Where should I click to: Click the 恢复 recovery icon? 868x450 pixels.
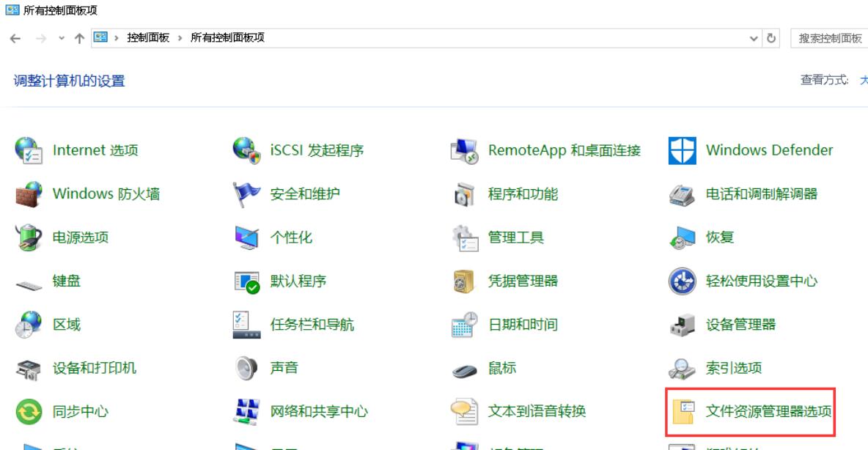pos(682,237)
